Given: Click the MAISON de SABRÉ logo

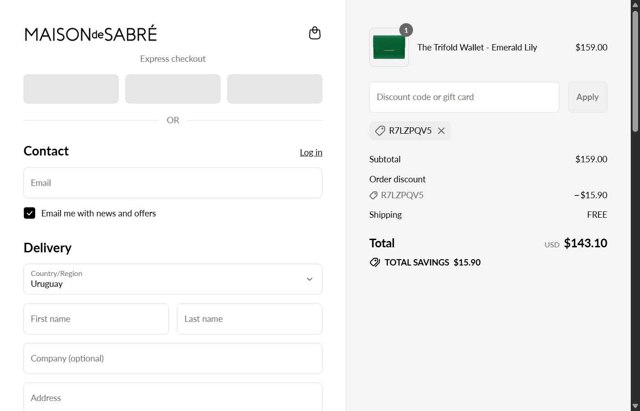Looking at the screenshot, I should click(x=91, y=34).
